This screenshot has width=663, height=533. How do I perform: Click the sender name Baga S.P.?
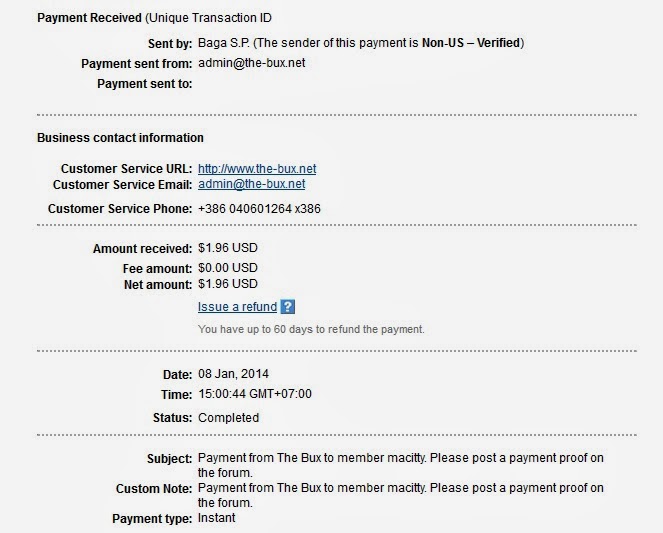228,43
